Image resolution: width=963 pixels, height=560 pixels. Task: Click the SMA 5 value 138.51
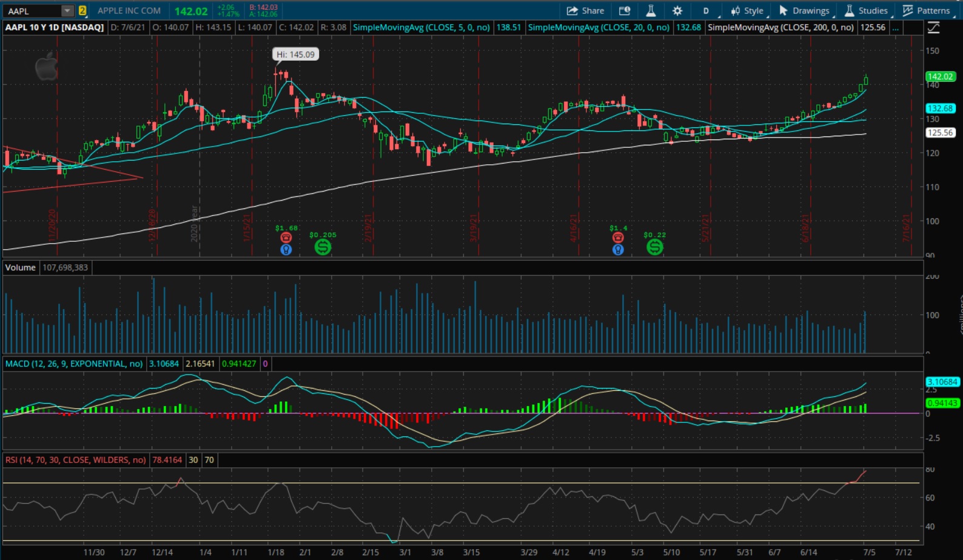(x=508, y=27)
